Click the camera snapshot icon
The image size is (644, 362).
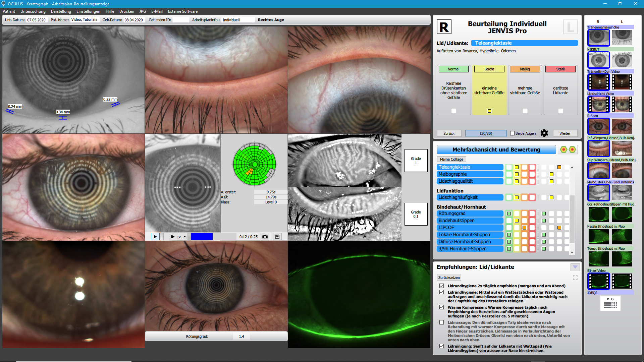(265, 237)
